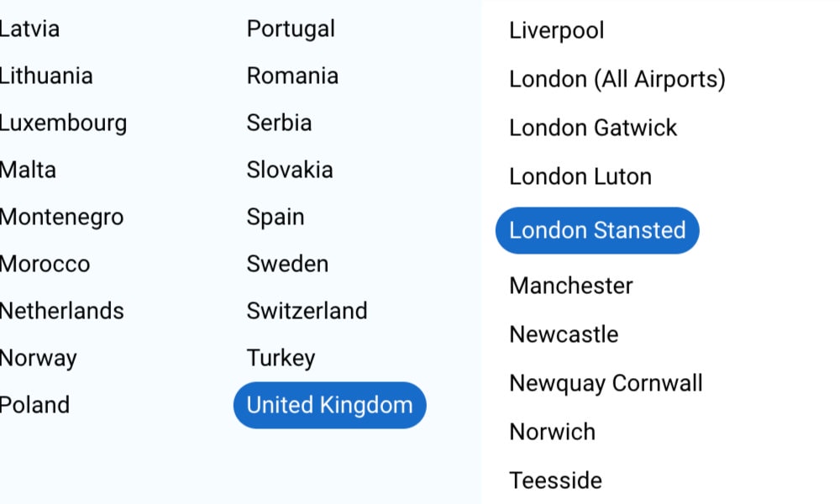Viewport: 840px width, 504px height.
Task: Select Teesside airport
Action: pyautogui.click(x=555, y=481)
